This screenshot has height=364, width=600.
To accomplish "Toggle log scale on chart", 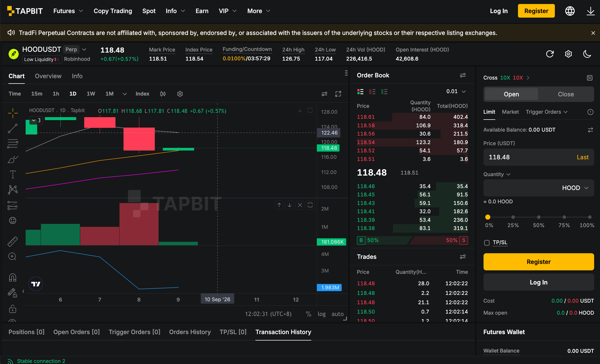I will coord(322,314).
